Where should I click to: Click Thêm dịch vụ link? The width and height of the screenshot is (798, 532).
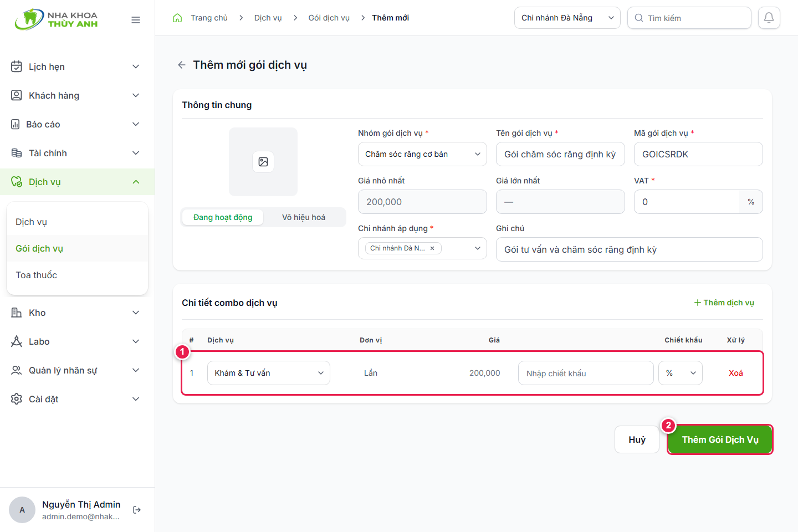[x=724, y=303]
